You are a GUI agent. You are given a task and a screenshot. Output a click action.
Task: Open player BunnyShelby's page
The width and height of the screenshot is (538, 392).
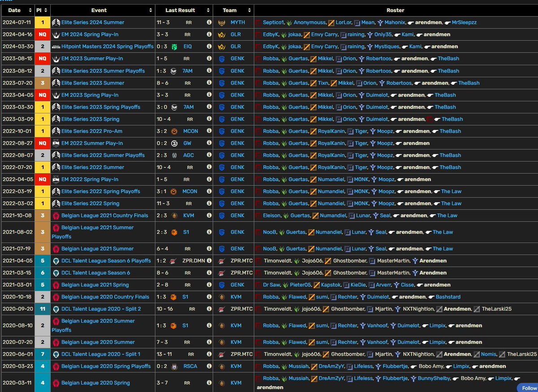(434, 378)
